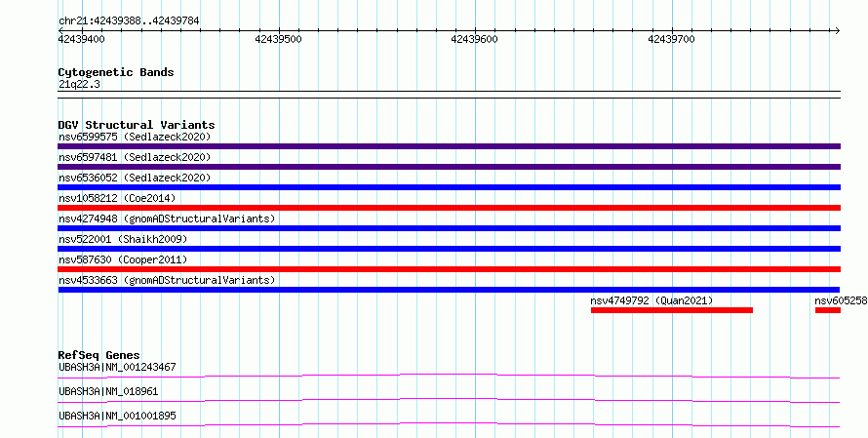The height and width of the screenshot is (438, 868).
Task: Open variant nsv522001 (Shaikh2009) label
Action: [123, 239]
